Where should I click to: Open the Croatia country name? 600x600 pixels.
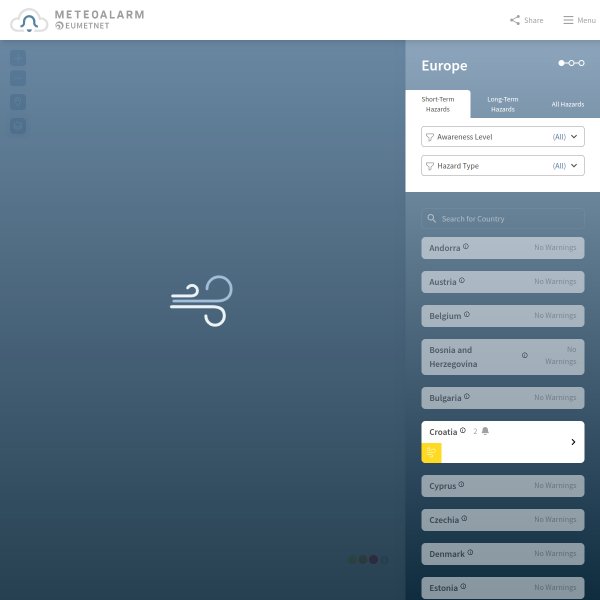point(443,432)
